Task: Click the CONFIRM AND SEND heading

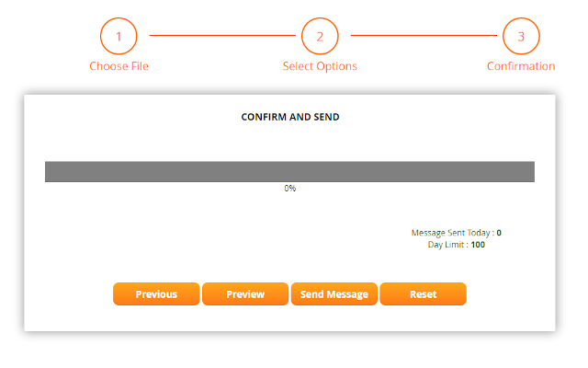Action: click(x=290, y=118)
